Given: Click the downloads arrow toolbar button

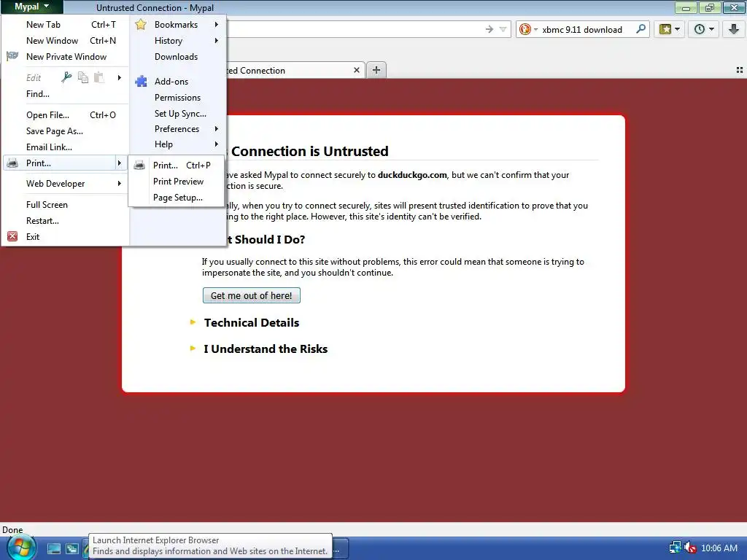Looking at the screenshot, I should pos(734,29).
